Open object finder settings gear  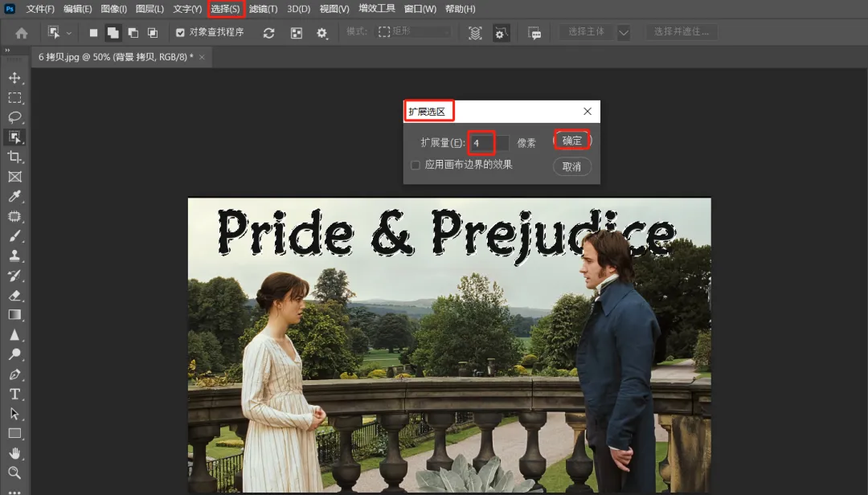coord(322,33)
